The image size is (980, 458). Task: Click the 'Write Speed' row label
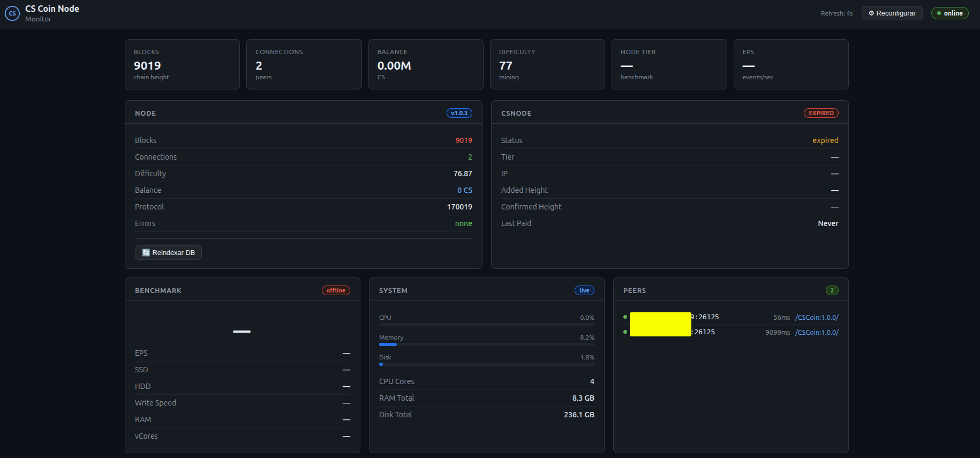pyautogui.click(x=155, y=403)
